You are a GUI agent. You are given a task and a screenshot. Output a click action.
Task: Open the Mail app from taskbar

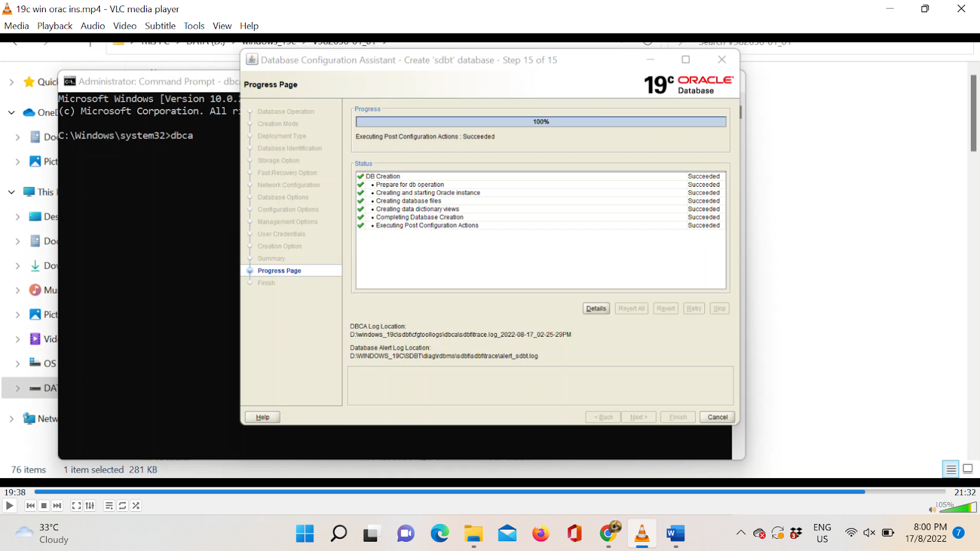coord(507,534)
